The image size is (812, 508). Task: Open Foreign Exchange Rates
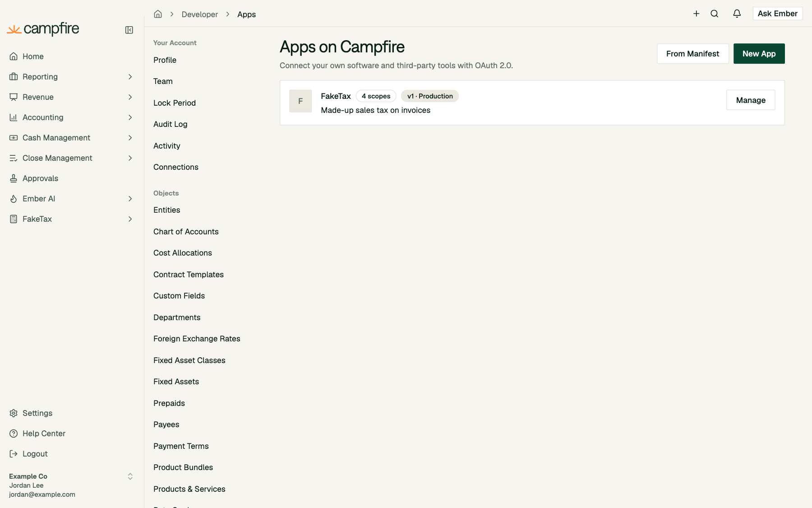click(197, 339)
